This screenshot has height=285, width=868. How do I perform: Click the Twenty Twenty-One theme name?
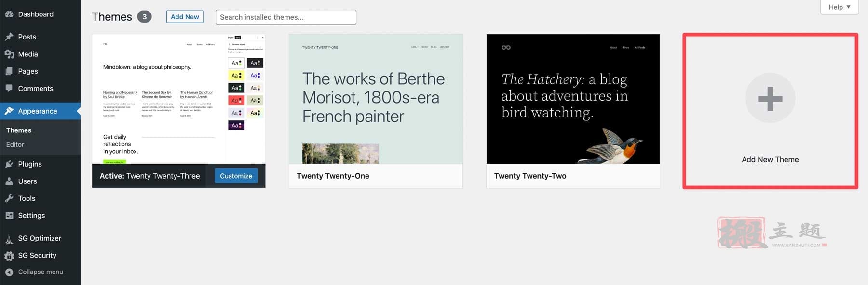click(x=333, y=176)
